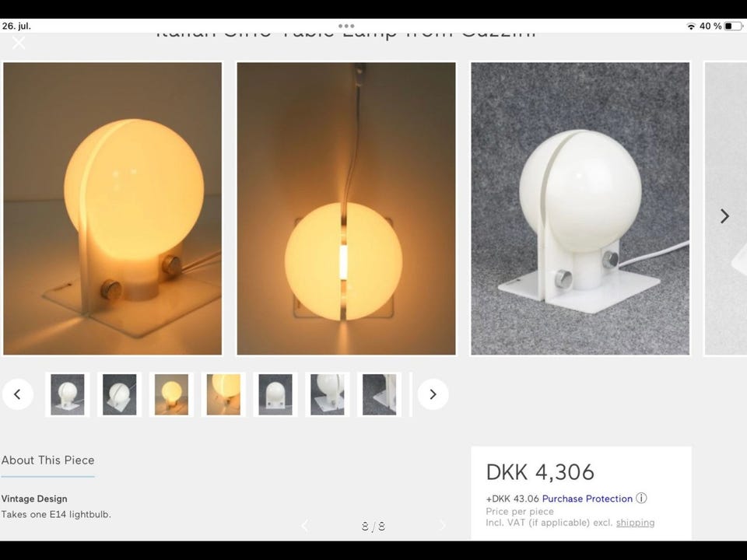Viewport: 747px width, 560px height.
Task: Click the Purchase Protection info icon
Action: click(641, 498)
